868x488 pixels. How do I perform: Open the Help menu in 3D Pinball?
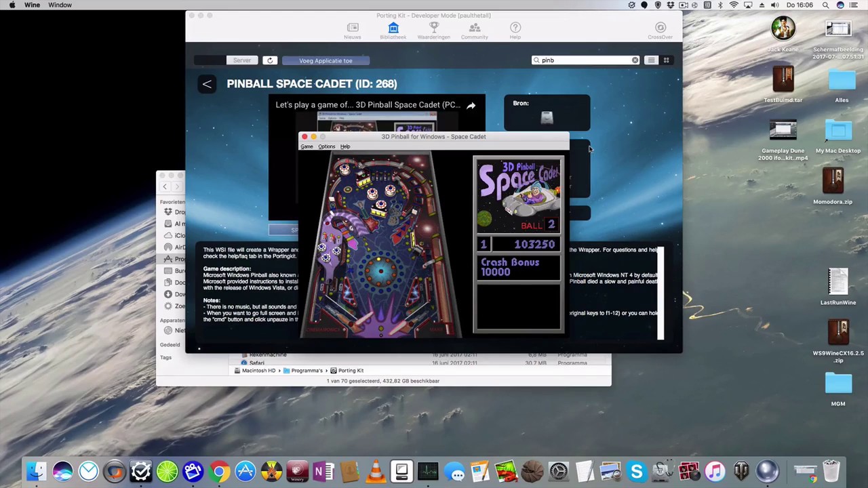pyautogui.click(x=345, y=146)
